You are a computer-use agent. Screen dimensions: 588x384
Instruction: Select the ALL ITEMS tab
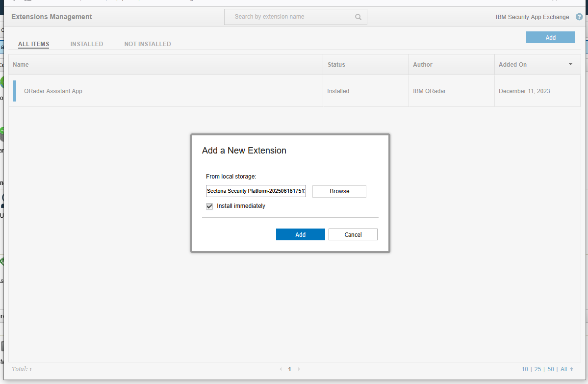click(x=33, y=44)
